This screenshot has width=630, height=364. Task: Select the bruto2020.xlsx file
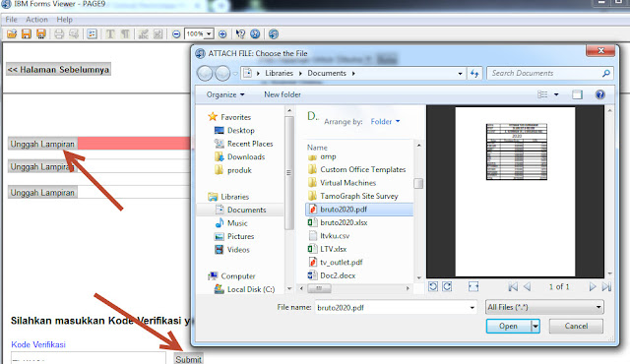point(344,222)
